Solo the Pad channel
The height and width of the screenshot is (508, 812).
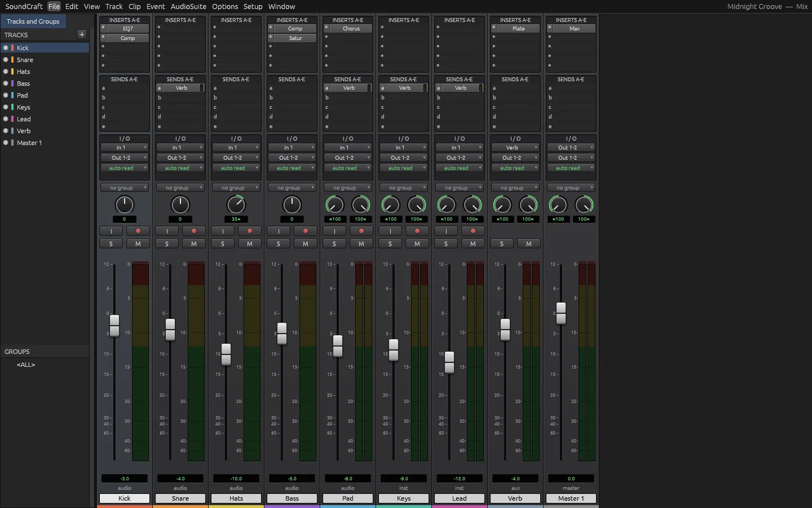click(x=334, y=244)
